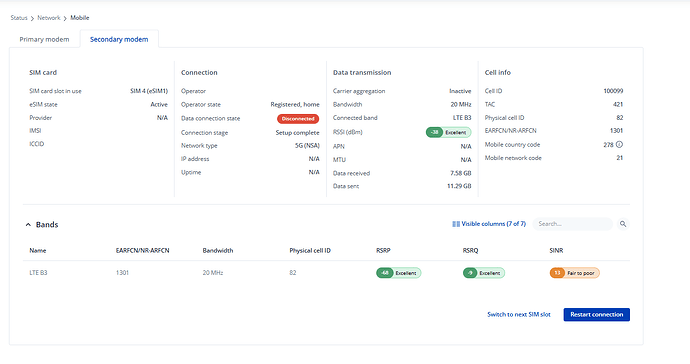The height and width of the screenshot is (364, 690).
Task: Click the RSSI Excellent badge
Action: pyautogui.click(x=448, y=132)
